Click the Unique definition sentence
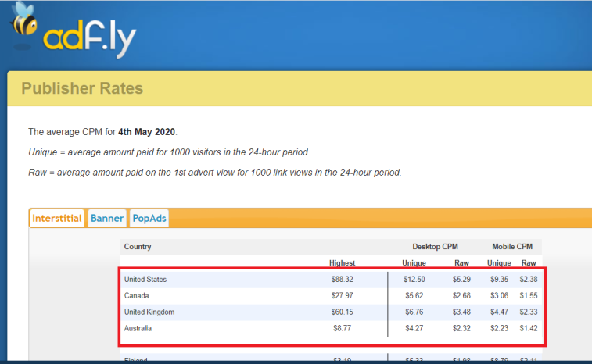This screenshot has width=592, height=364. 169,152
